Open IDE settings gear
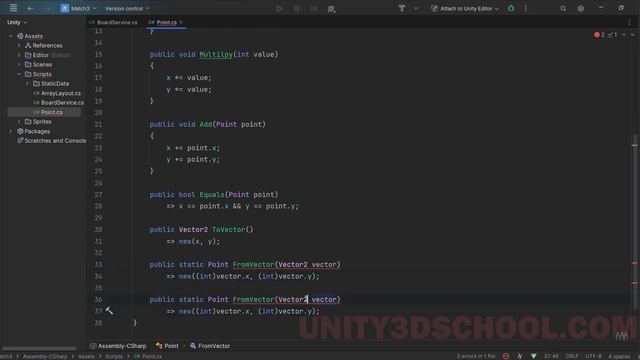 click(580, 8)
